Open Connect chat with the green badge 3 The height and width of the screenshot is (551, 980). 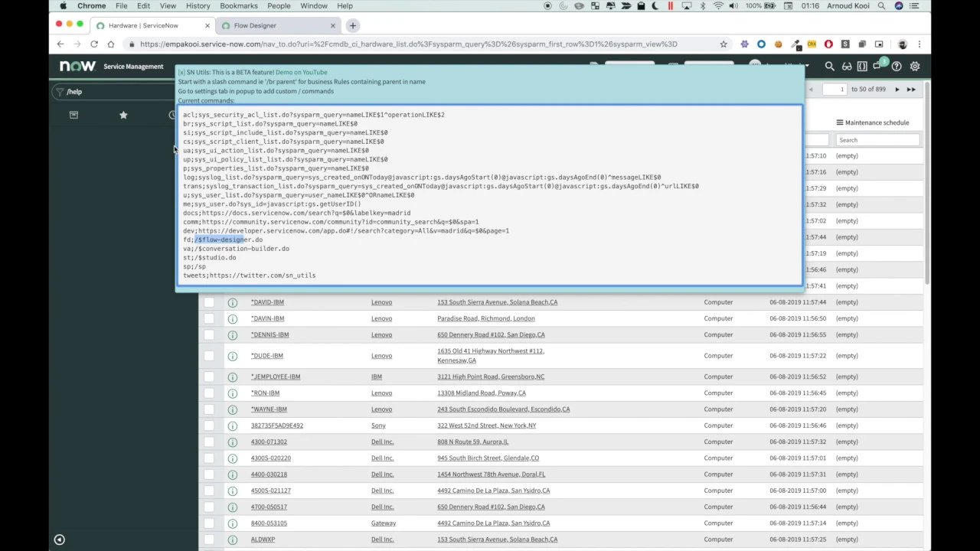(878, 66)
